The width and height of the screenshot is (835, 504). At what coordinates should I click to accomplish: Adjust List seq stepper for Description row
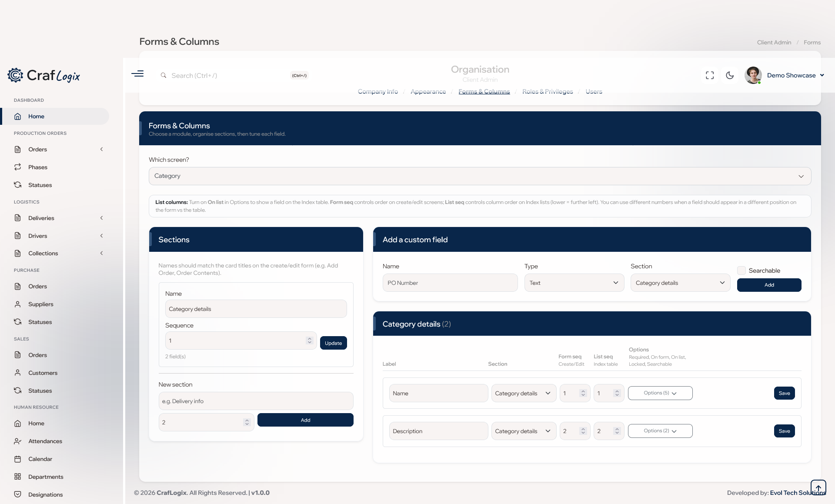(617, 431)
